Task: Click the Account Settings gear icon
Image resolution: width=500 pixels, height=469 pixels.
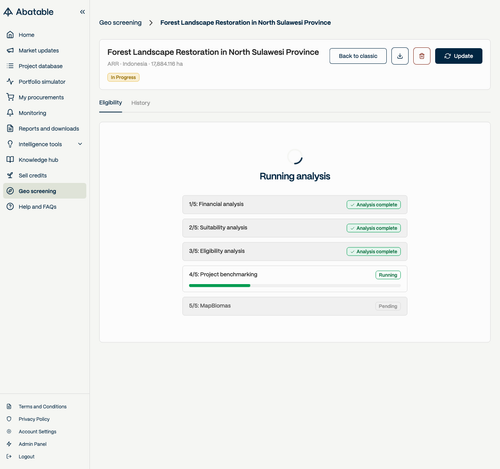Action: [9, 431]
